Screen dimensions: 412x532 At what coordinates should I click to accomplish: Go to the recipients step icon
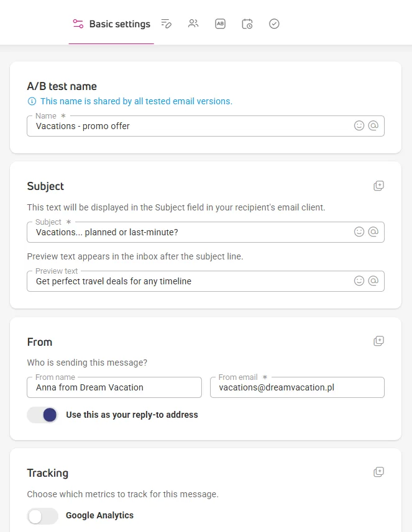coord(193,24)
